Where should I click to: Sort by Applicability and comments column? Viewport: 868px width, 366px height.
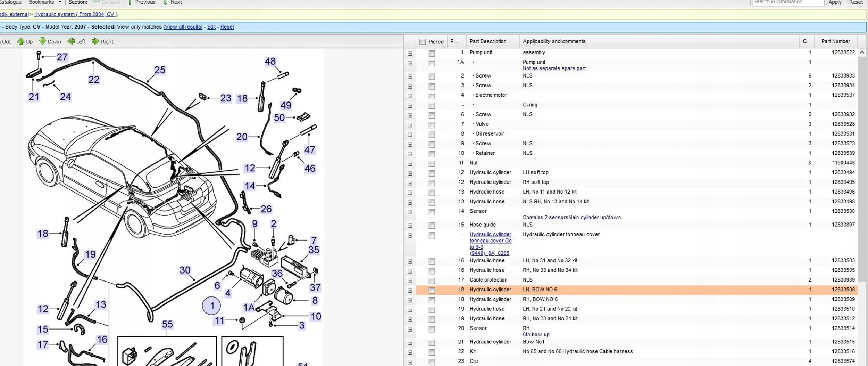click(659, 41)
